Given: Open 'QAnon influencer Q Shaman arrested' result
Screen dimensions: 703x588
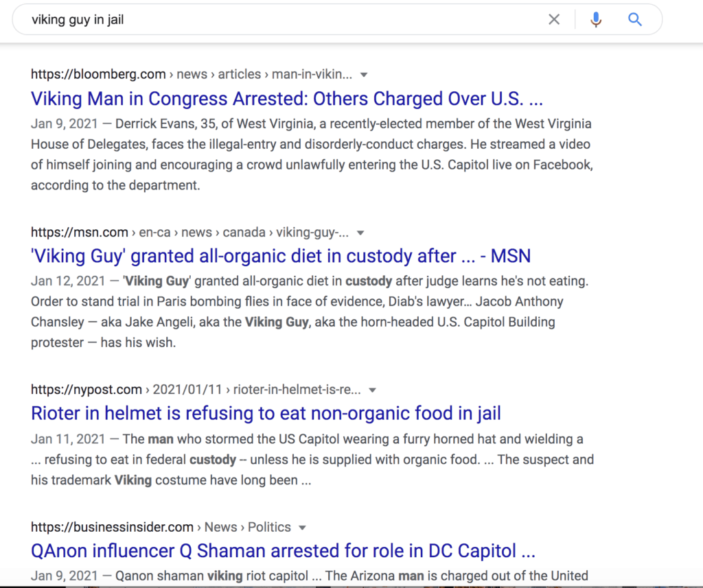Looking at the screenshot, I should (283, 551).
